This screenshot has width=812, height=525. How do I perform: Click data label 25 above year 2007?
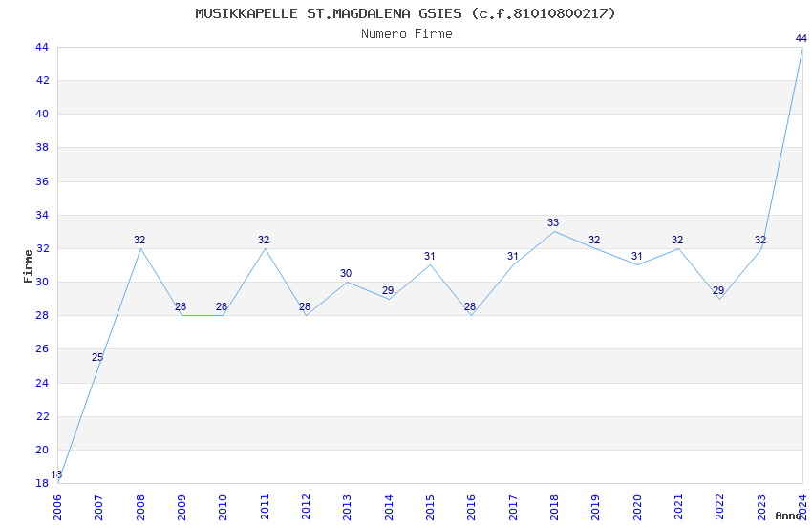coord(97,357)
